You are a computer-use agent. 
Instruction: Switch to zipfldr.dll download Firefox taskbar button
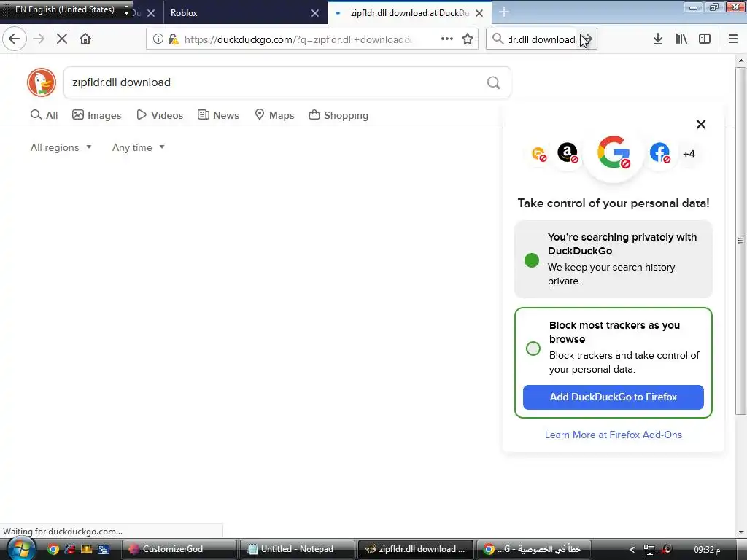[415, 549]
